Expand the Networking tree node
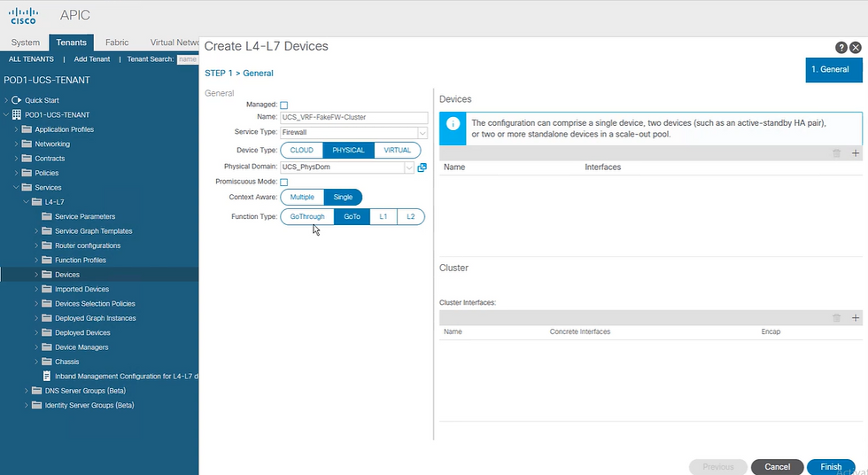Viewport: 868px width, 475px height. coord(16,144)
